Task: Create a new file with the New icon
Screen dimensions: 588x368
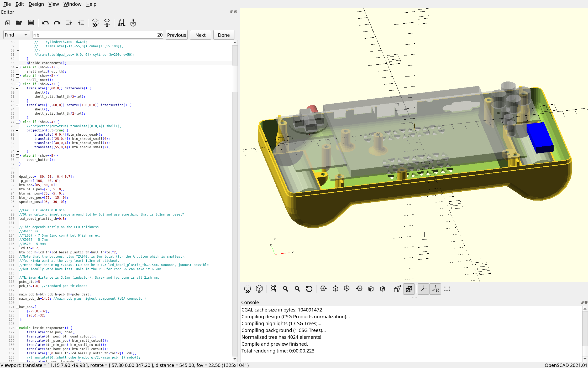Action: 7,23
